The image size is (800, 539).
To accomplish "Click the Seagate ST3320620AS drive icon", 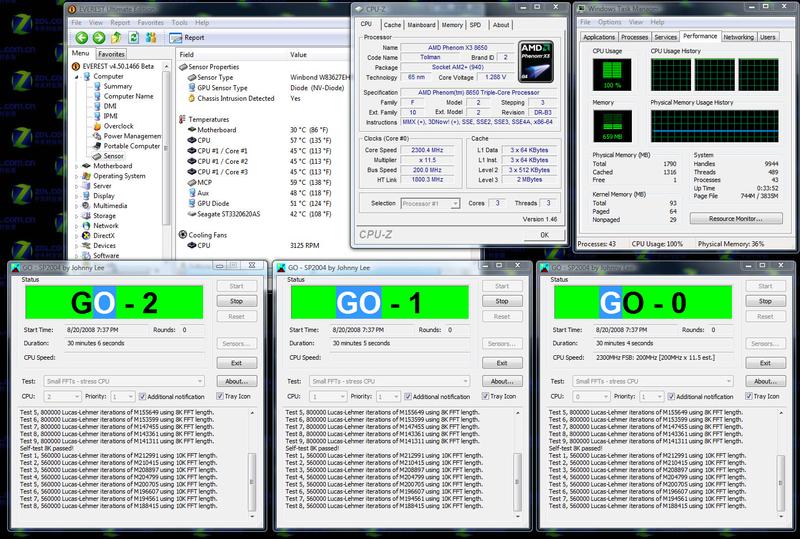I will click(192, 214).
